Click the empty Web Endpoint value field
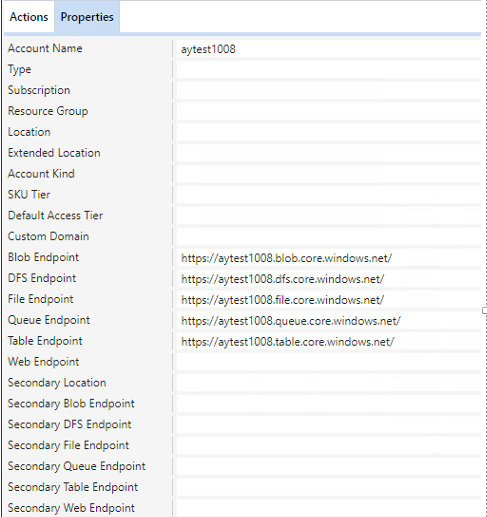The height and width of the screenshot is (517, 487). (x=328, y=362)
